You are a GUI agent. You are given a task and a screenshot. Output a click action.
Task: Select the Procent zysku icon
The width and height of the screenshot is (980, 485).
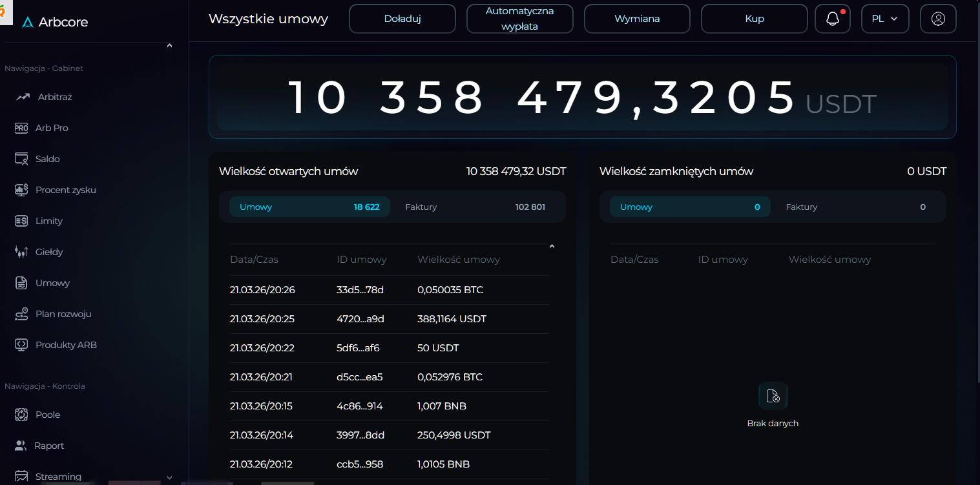[21, 190]
